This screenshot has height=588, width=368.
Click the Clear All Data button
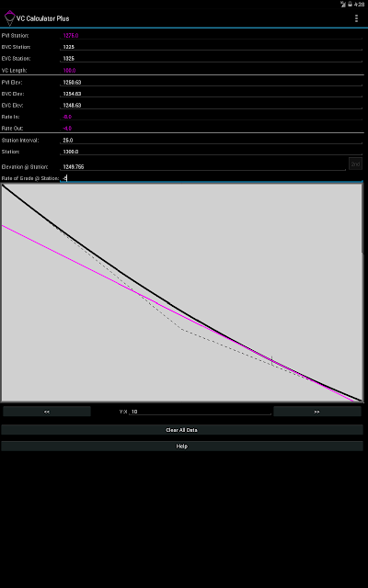pos(182,430)
